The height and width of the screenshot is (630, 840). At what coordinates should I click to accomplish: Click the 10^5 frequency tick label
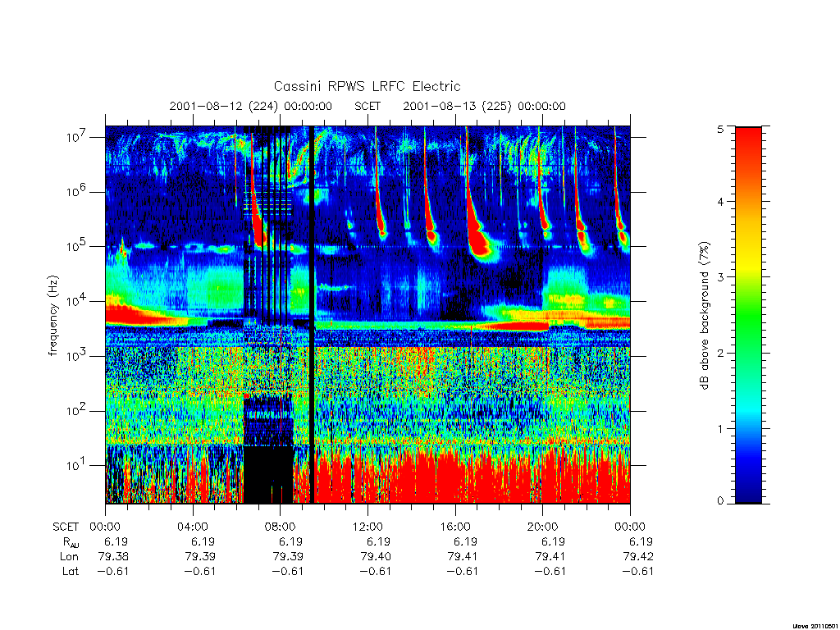click(x=76, y=246)
